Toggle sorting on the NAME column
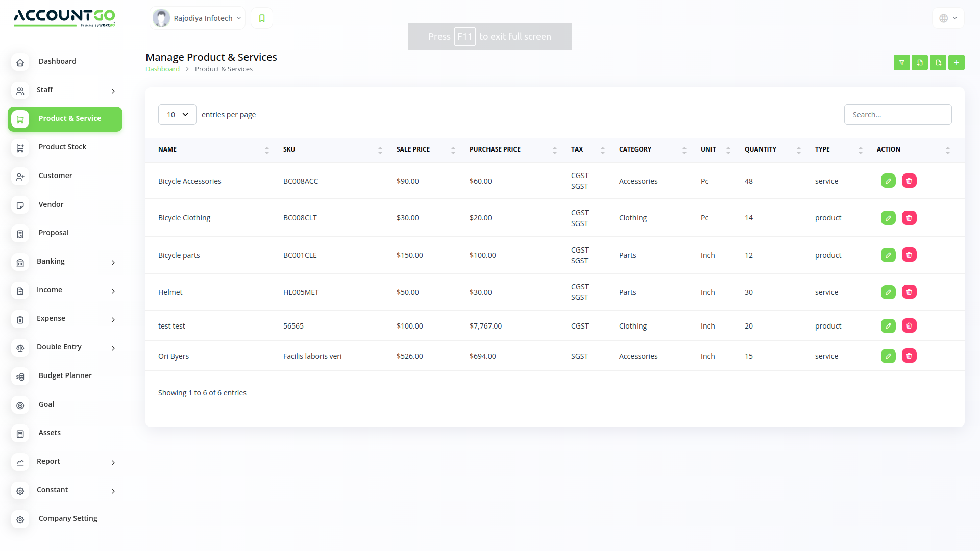 point(267,149)
